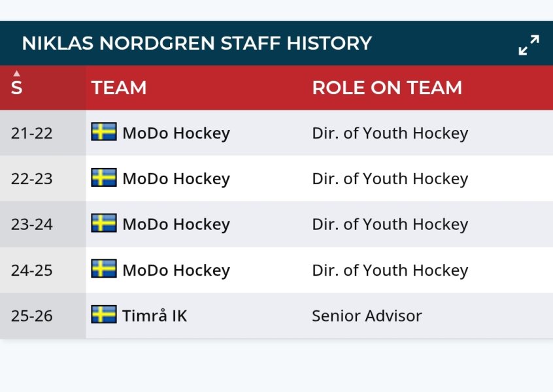Click the ROLE ON TEAM column header
The image size is (553, 392).
coord(386,88)
